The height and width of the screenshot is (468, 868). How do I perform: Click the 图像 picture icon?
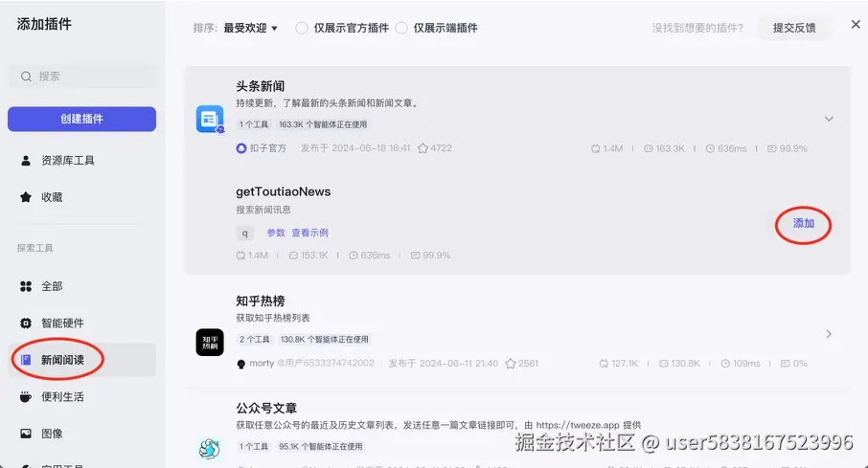pos(26,434)
